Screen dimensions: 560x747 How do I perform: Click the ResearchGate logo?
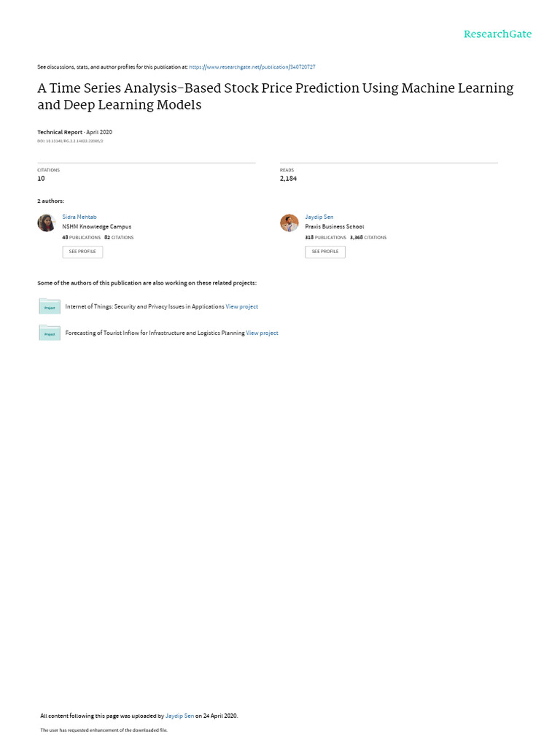click(497, 34)
